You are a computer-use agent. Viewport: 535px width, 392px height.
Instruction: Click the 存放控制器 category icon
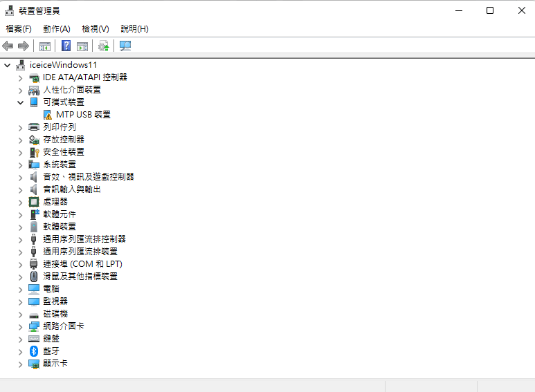(34, 140)
